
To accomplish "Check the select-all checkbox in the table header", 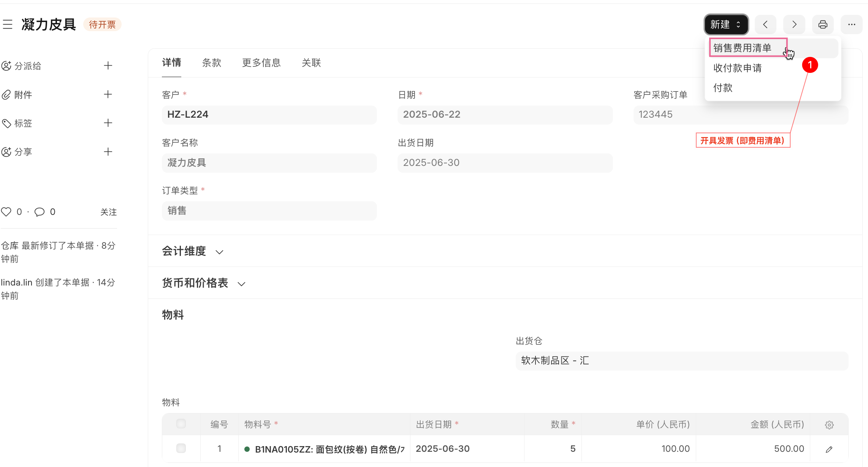I will click(181, 424).
